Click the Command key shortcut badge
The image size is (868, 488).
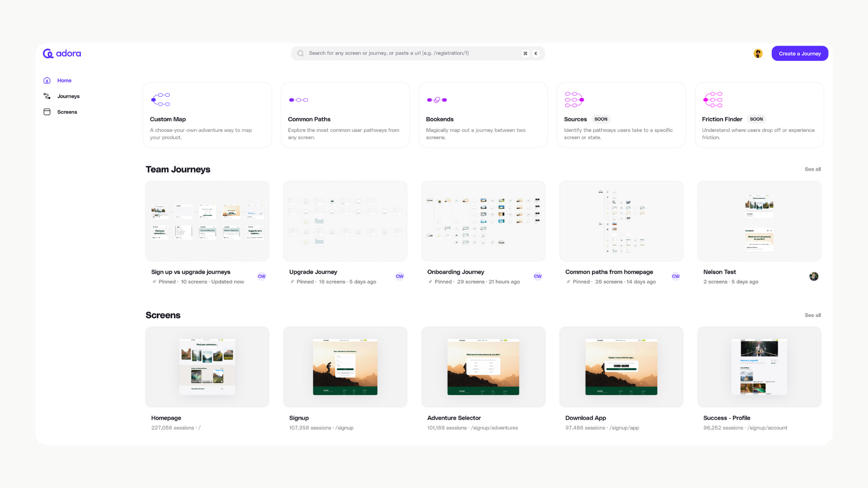[x=525, y=53]
